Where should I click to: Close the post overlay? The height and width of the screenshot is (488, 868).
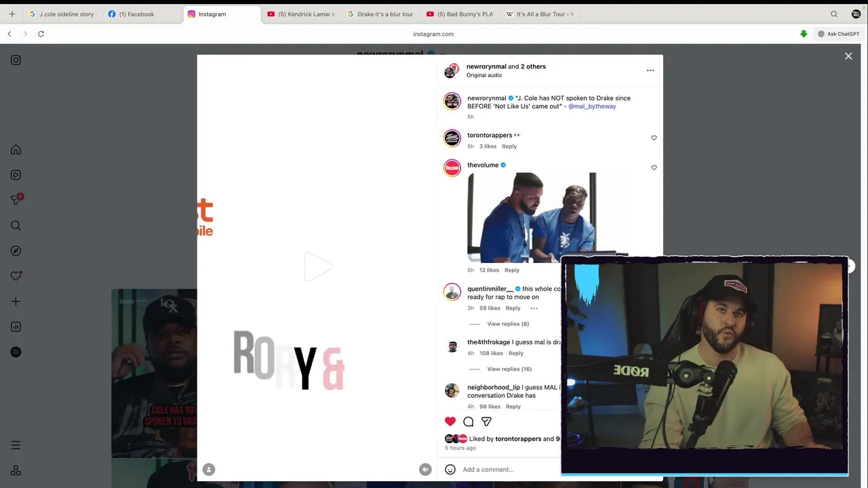(x=848, y=56)
